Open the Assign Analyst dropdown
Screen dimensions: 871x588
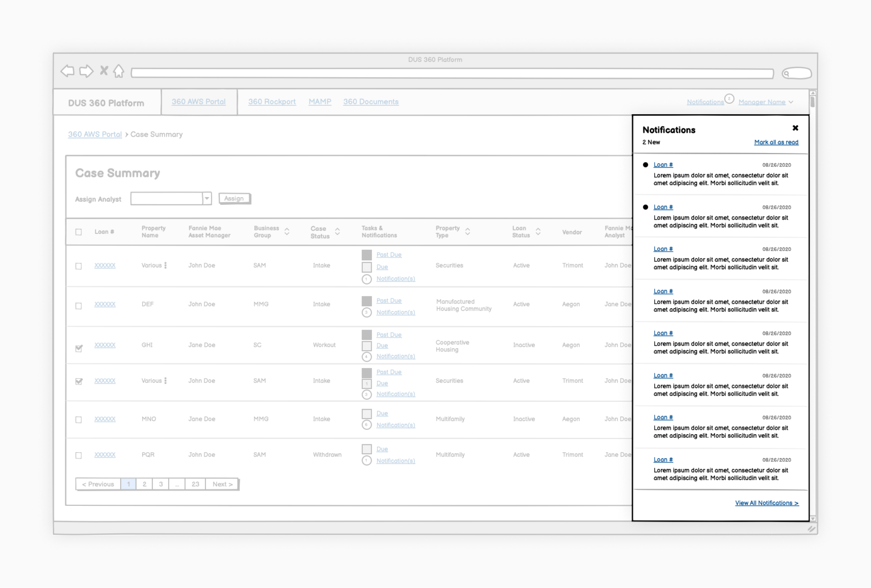(x=207, y=198)
